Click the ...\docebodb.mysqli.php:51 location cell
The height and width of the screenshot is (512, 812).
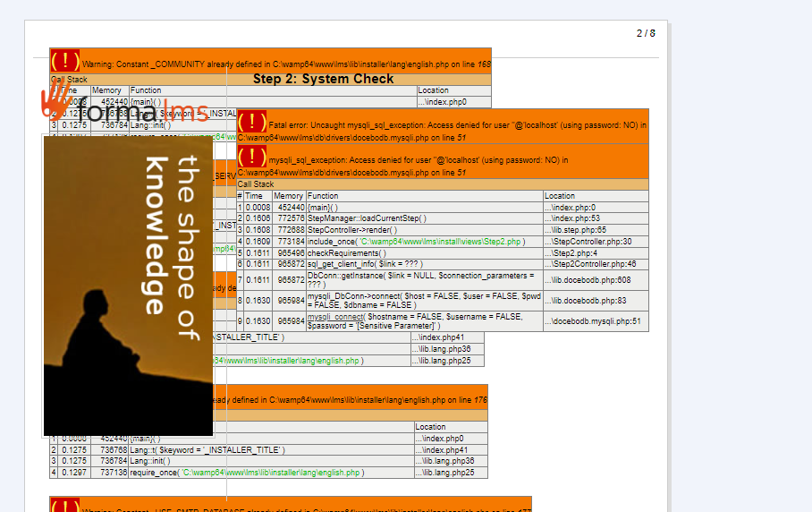point(594,321)
